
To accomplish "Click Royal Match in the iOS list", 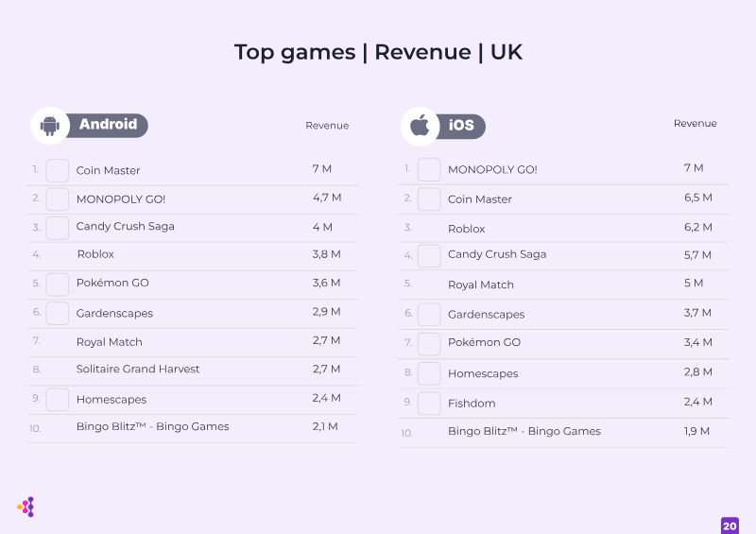I will (481, 284).
